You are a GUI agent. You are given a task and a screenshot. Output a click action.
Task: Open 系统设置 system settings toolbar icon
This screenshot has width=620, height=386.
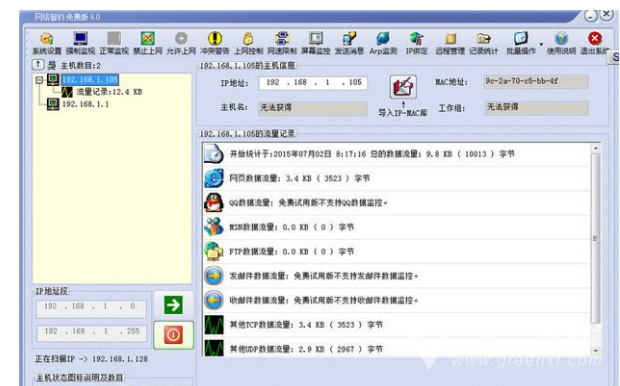tap(47, 43)
